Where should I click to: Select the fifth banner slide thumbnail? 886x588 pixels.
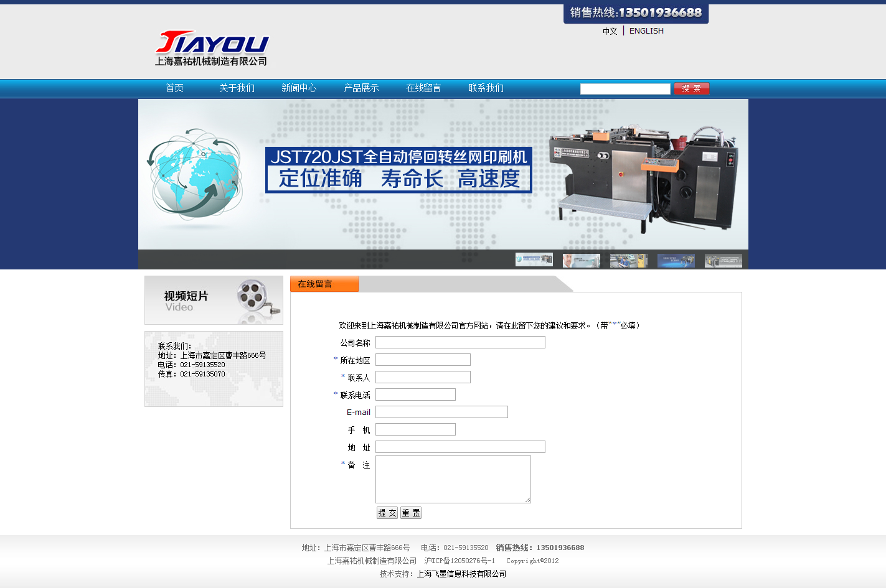(x=723, y=260)
